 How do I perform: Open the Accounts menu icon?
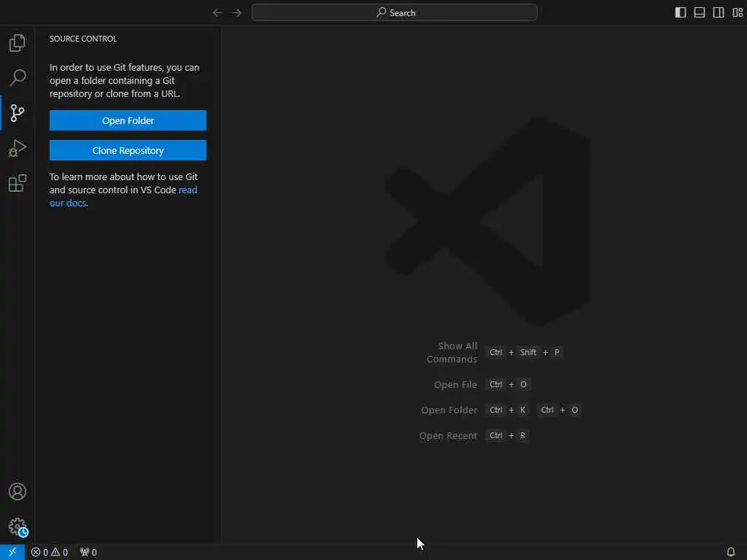[x=18, y=491]
